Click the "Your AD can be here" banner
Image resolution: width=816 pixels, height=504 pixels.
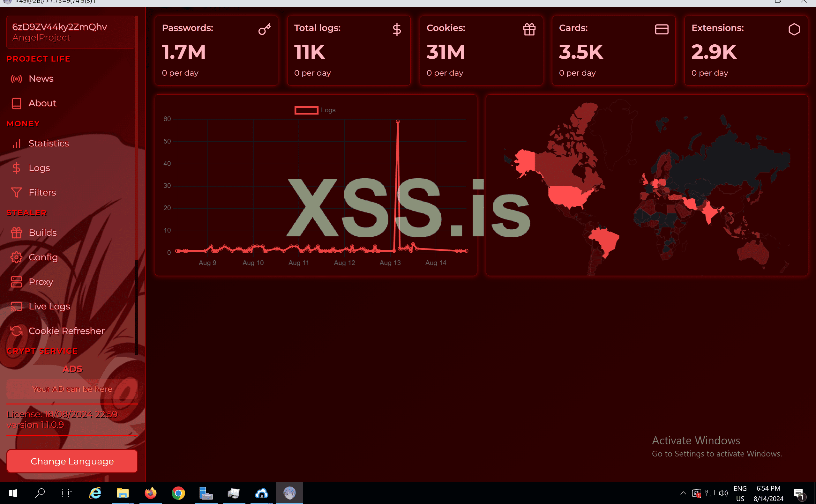[x=72, y=389]
